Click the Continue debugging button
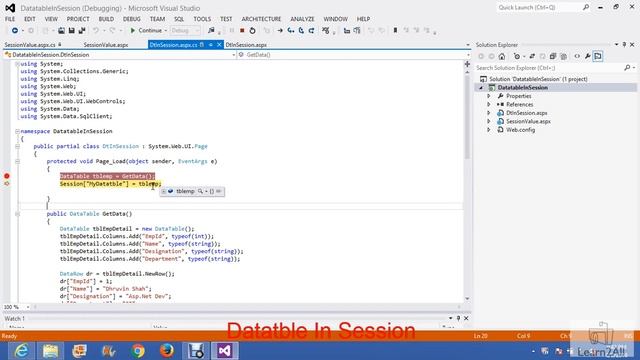Viewport: 640px width, 360px height. coord(146,31)
